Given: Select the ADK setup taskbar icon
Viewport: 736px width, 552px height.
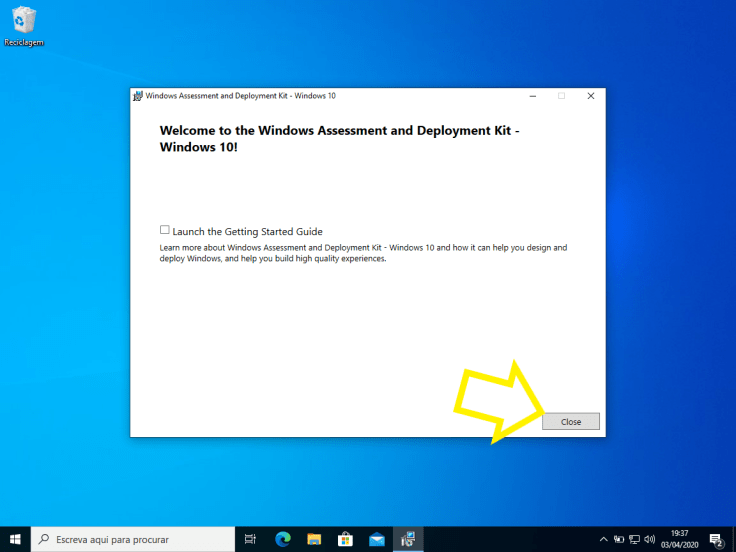Looking at the screenshot, I should (408, 539).
